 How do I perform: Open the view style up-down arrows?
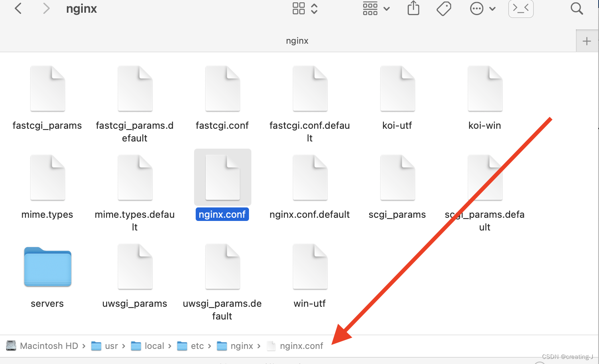314,8
